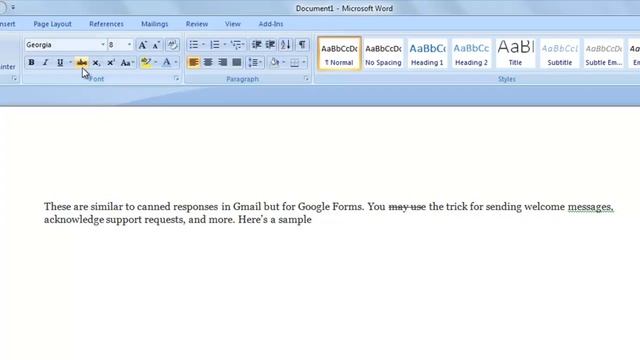Open the Numbering dropdown arrow
Viewport: 640px width, 360px height.
click(224, 44)
